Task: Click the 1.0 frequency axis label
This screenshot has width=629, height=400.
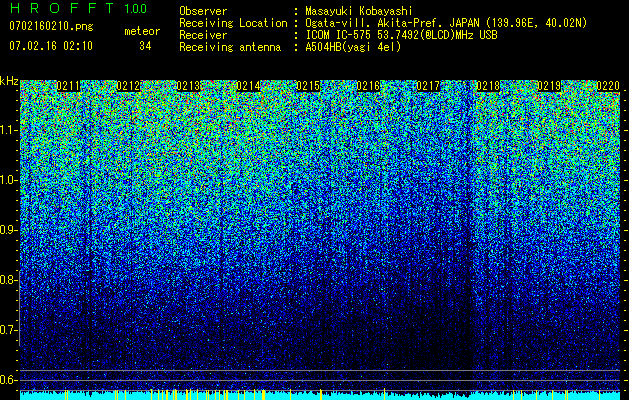Action: coord(8,181)
